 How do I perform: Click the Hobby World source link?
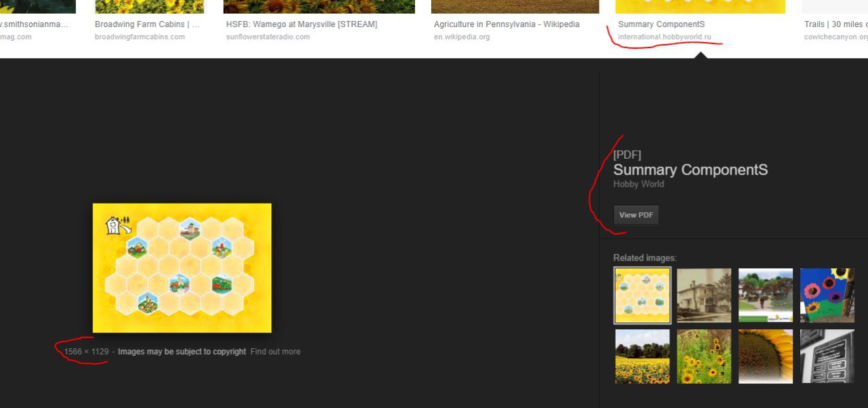coord(638,184)
